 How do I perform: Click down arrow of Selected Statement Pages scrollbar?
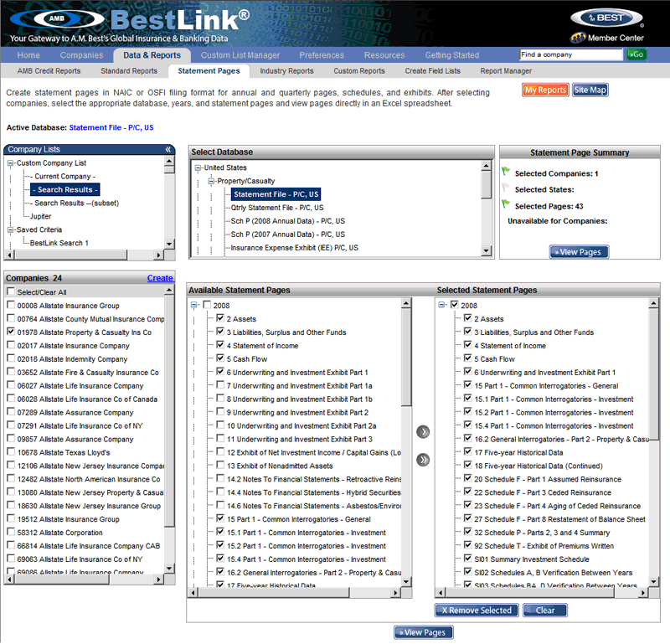[653, 581]
